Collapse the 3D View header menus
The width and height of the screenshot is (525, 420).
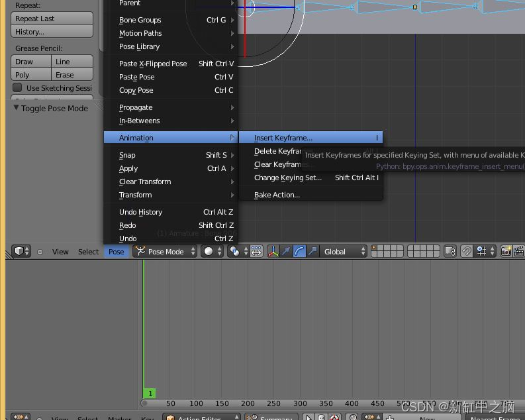[40, 252]
